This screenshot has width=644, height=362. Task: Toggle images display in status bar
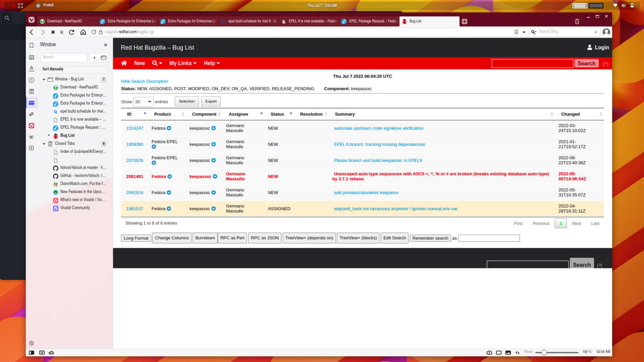508,352
